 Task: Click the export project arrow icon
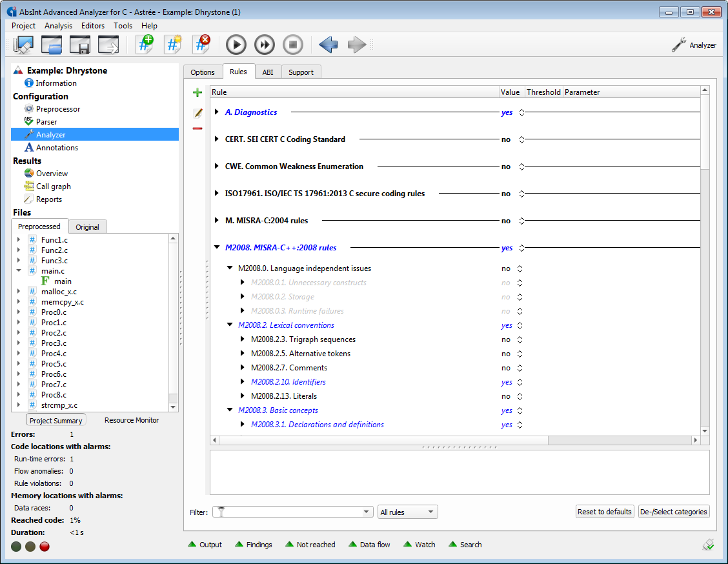pyautogui.click(x=108, y=45)
